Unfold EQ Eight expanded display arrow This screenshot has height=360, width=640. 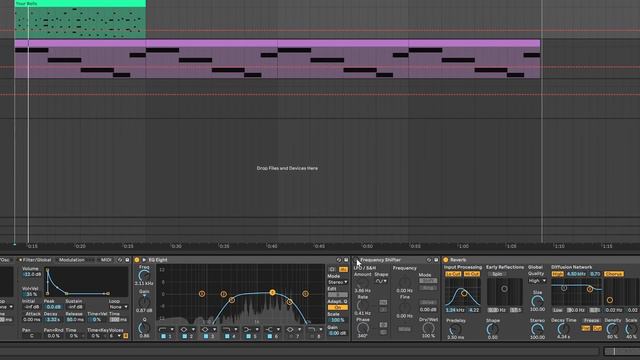(x=144, y=260)
